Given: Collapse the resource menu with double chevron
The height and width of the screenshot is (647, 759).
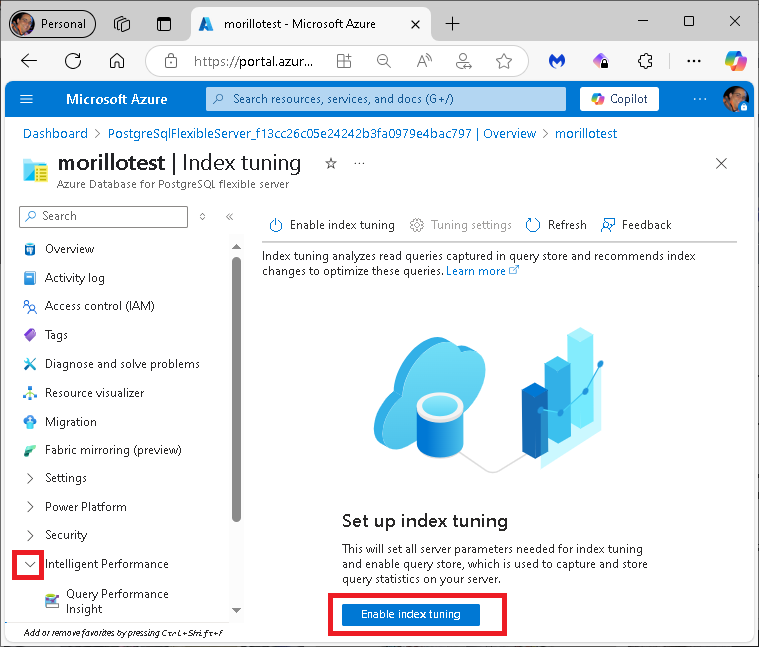Looking at the screenshot, I should [229, 216].
